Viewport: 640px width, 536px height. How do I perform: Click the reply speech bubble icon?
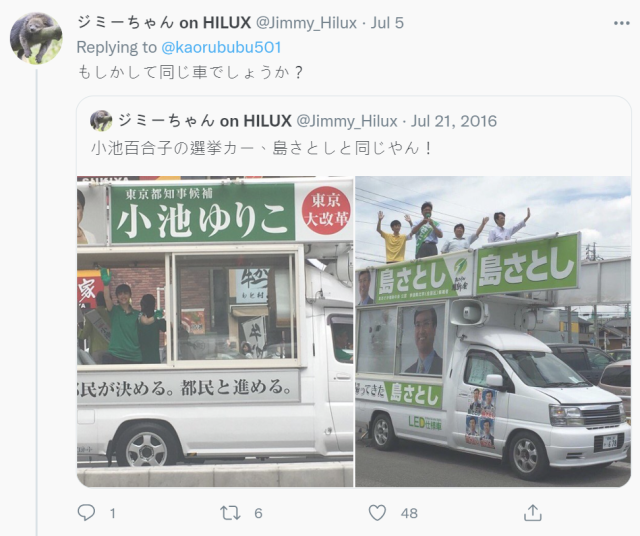[86, 512]
